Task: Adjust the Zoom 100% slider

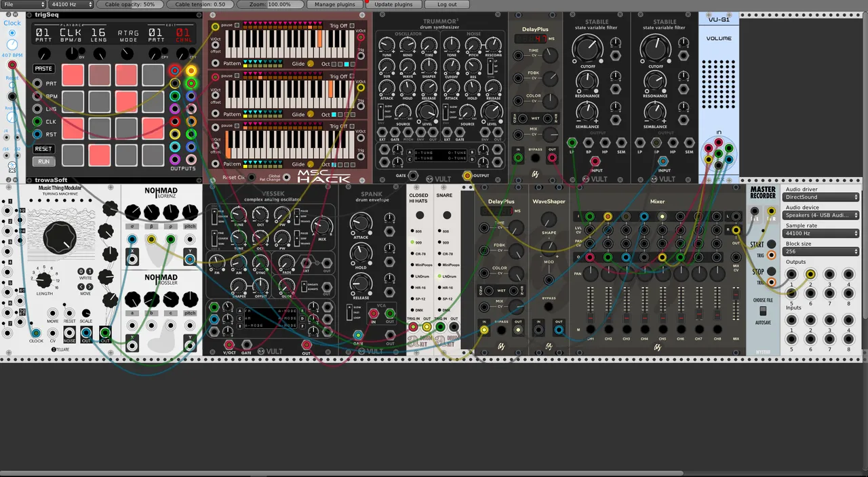Action: click(269, 4)
